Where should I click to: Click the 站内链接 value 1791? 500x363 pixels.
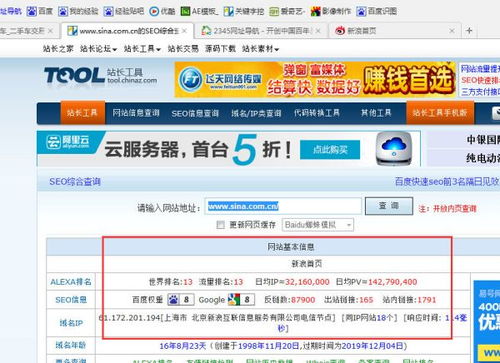[x=427, y=300]
